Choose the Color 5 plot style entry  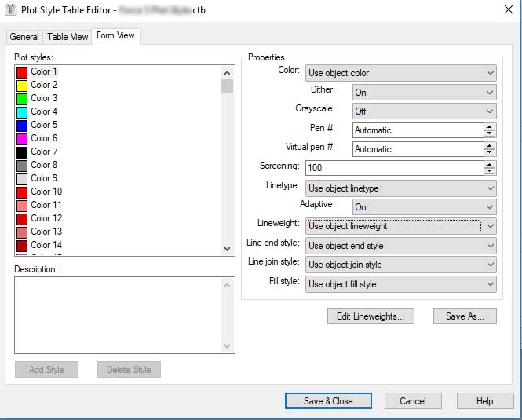44,125
